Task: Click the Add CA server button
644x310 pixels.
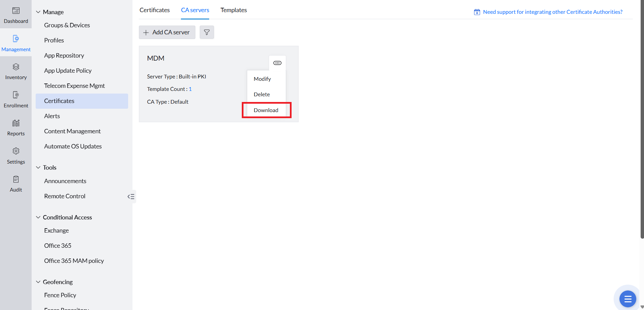Action: [x=167, y=32]
